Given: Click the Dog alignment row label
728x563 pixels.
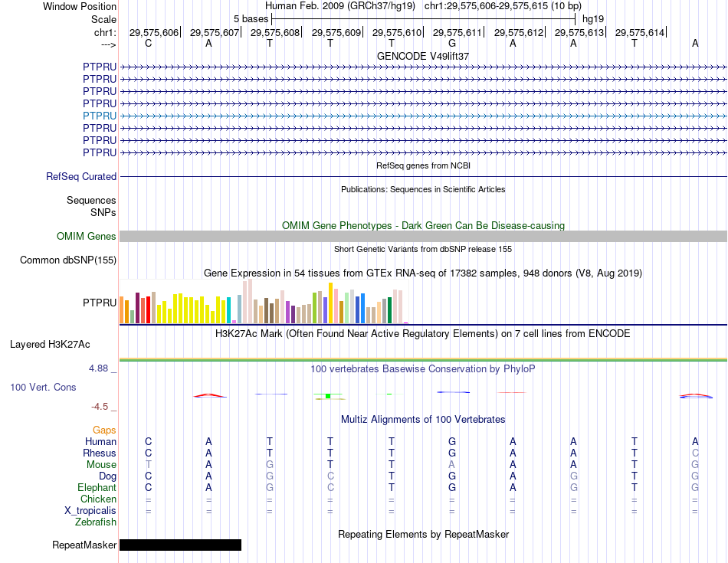Looking at the screenshot, I should (x=108, y=476).
